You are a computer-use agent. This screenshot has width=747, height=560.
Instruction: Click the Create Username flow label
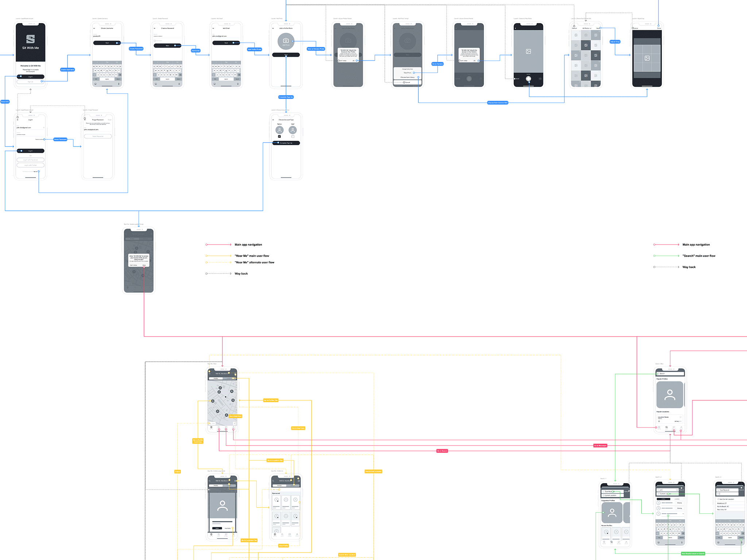coord(67,69)
